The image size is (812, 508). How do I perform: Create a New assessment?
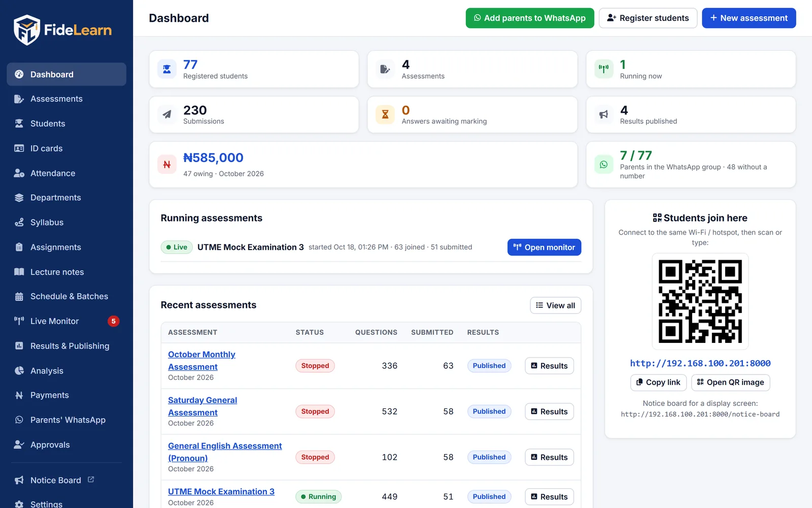pos(749,18)
